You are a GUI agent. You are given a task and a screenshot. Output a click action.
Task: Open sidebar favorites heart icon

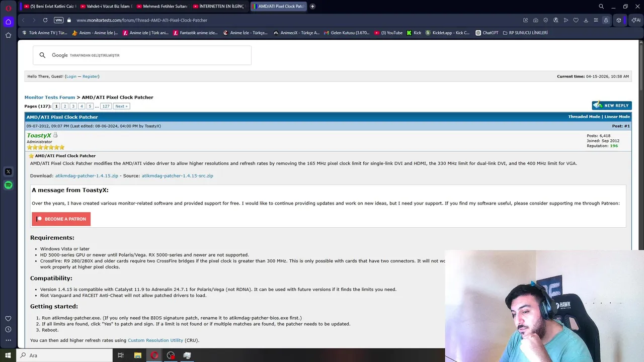[x=8, y=319]
